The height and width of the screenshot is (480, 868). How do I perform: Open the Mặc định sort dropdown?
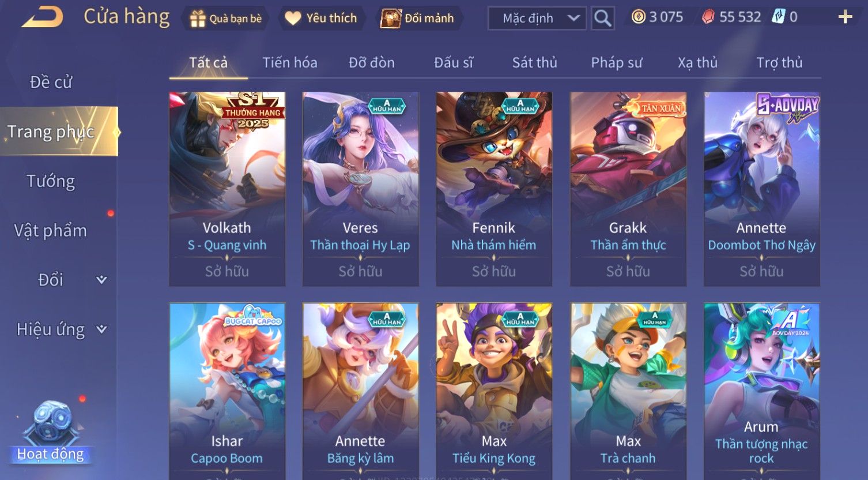pos(537,18)
